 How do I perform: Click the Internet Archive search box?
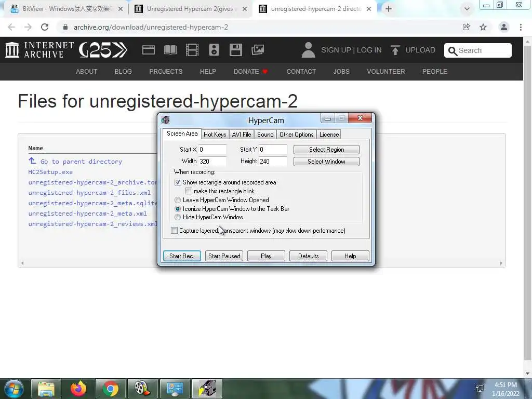click(x=478, y=50)
